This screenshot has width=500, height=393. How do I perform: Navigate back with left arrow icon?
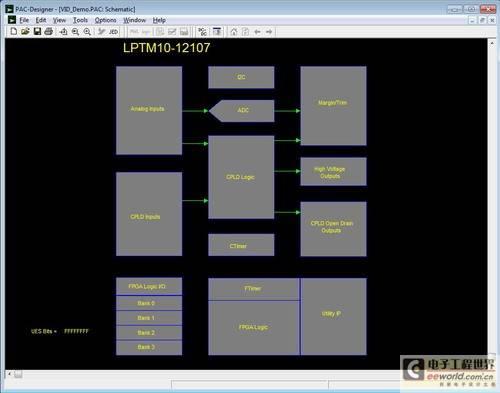tap(257, 32)
